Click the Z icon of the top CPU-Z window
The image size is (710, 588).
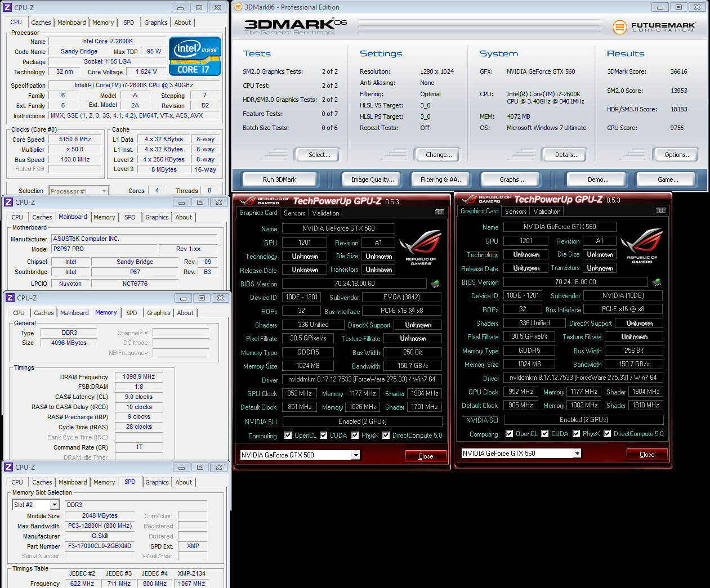coord(7,7)
